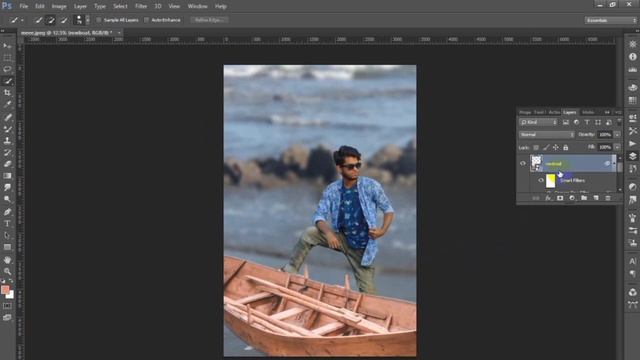Open the Opacity slider dropdown arrow
The image size is (640, 360).
617,134
